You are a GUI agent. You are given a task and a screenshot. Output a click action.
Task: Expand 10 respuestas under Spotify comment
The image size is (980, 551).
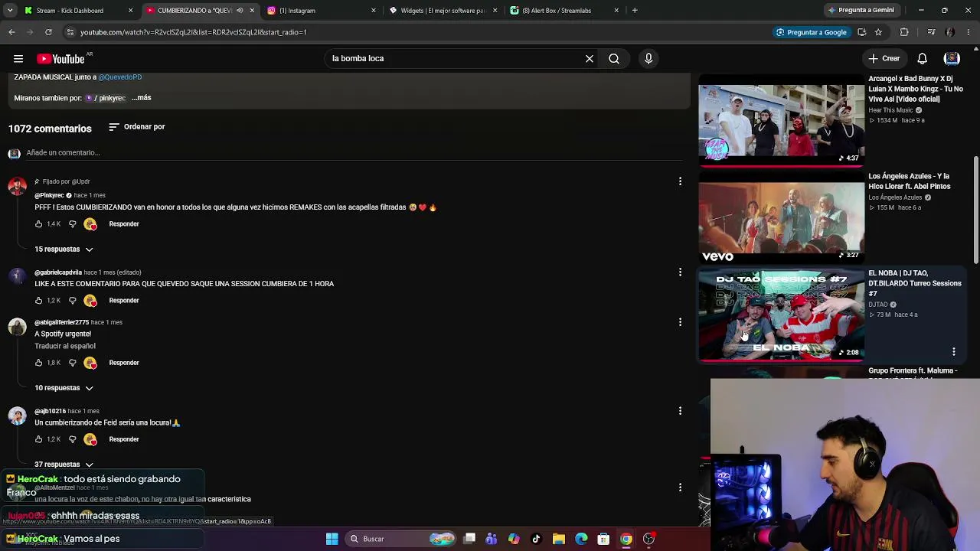point(64,388)
